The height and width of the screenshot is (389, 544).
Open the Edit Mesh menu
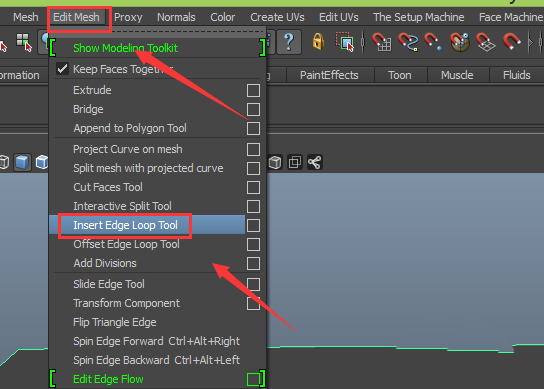tap(76, 17)
